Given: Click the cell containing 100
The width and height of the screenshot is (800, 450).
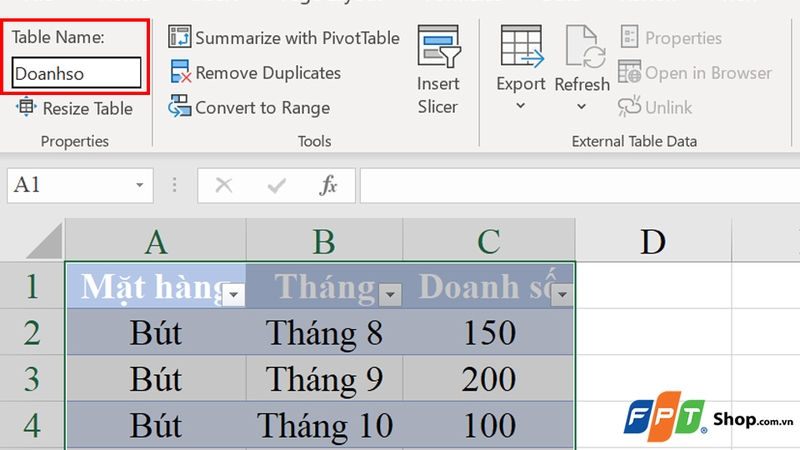Looking at the screenshot, I should coord(489,424).
